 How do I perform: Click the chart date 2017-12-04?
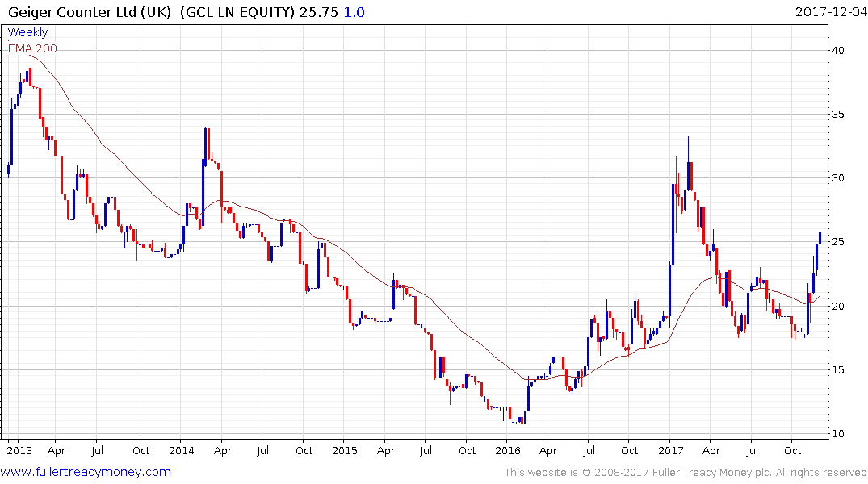click(830, 11)
